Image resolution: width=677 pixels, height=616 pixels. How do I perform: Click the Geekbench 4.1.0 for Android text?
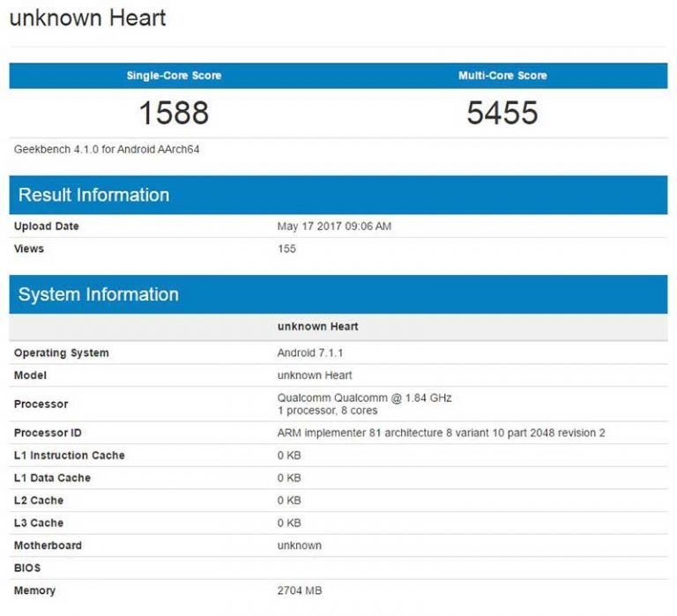107,150
